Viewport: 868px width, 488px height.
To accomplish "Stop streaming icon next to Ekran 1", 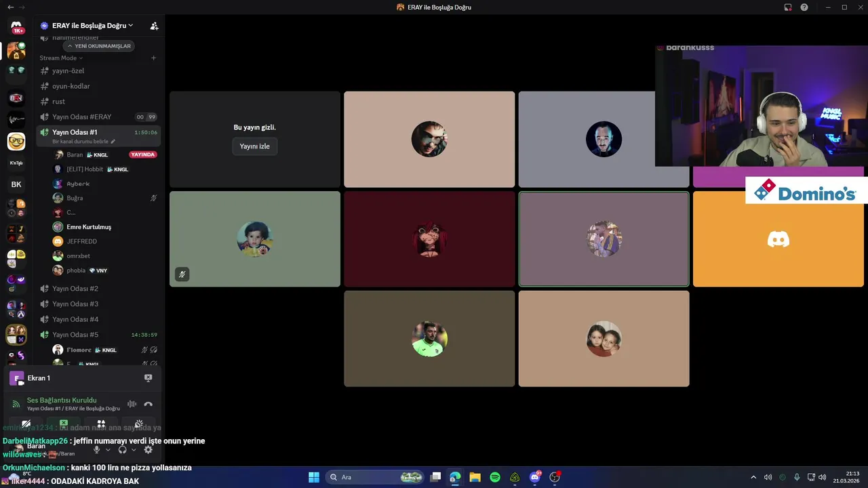I will 148,378.
